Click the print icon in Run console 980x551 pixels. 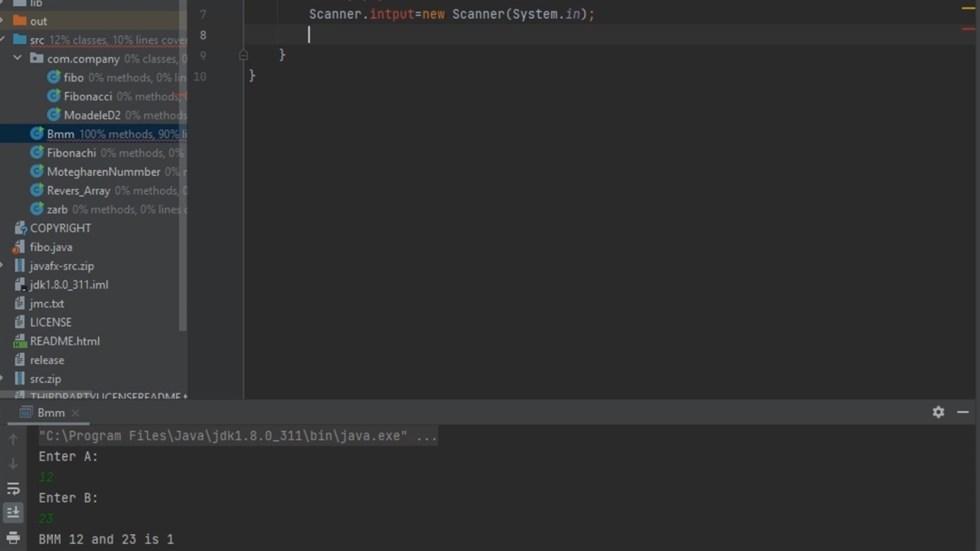pyautogui.click(x=13, y=537)
